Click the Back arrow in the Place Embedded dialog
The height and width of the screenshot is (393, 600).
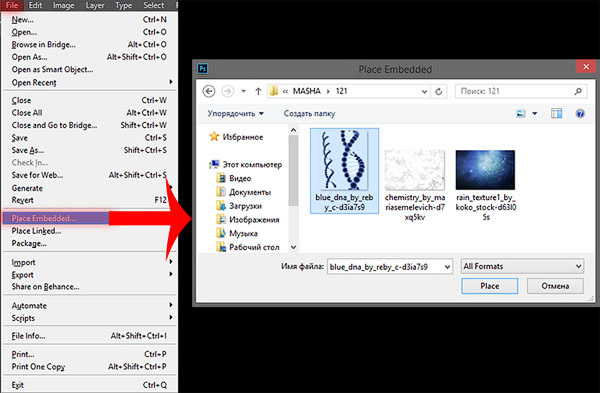click(209, 91)
